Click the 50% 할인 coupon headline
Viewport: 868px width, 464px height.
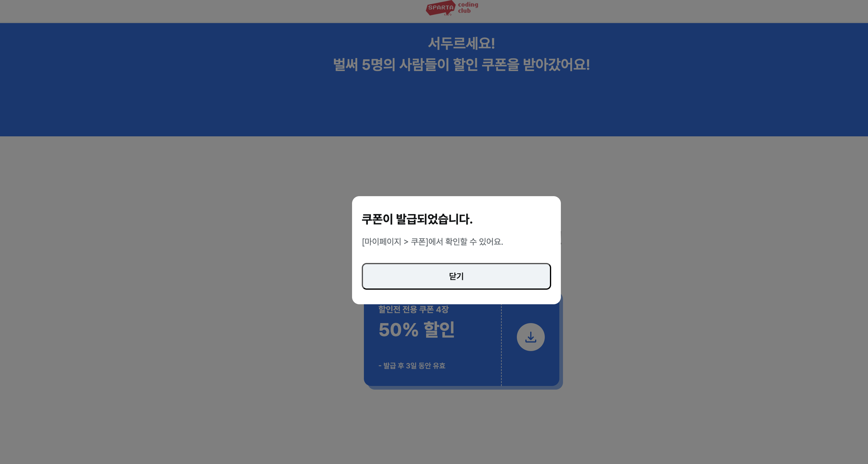pos(416,329)
